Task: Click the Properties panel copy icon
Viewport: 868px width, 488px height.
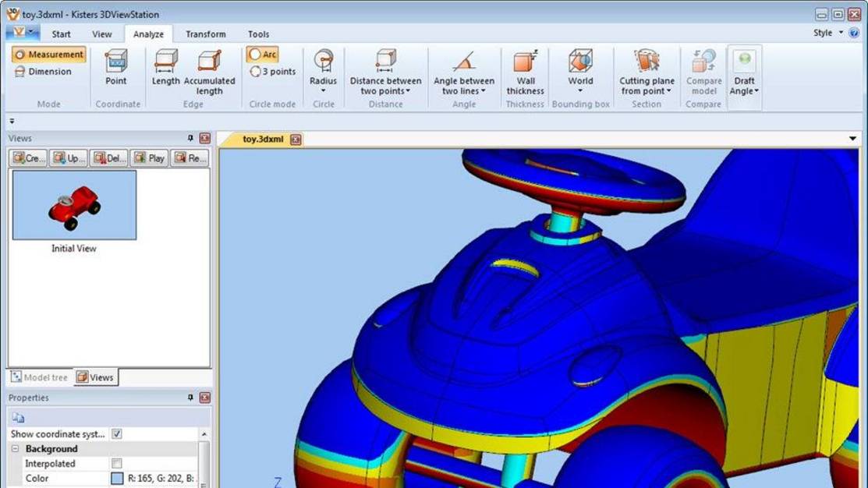Action: tap(18, 418)
